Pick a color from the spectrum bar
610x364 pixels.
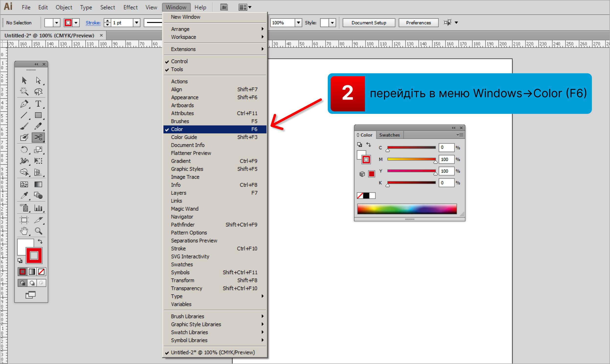[407, 209]
